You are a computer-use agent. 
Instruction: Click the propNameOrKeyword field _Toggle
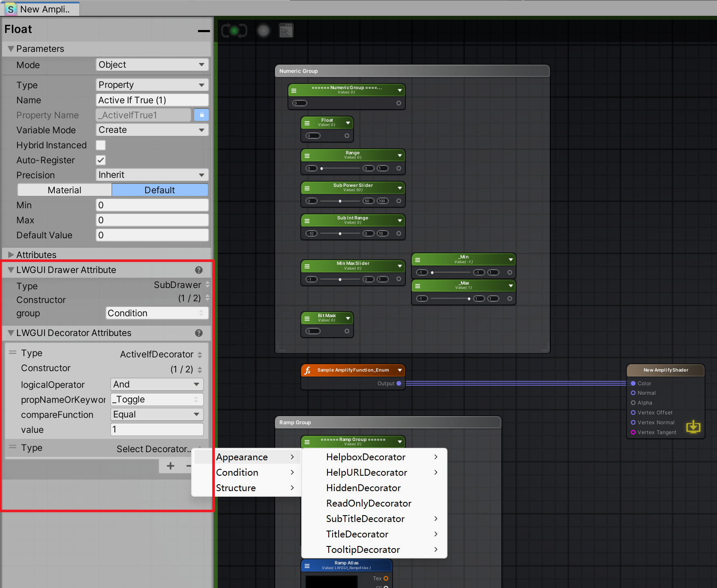(x=157, y=399)
